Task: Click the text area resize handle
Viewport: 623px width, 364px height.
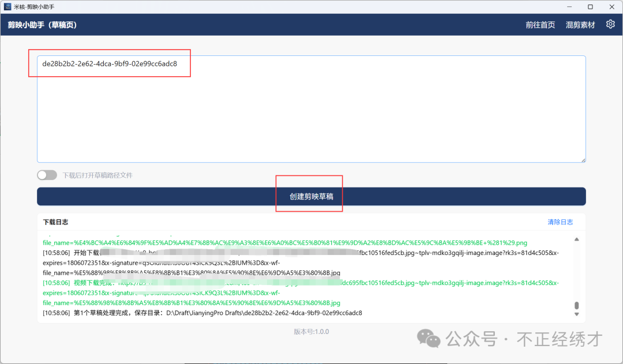Action: pyautogui.click(x=583, y=160)
